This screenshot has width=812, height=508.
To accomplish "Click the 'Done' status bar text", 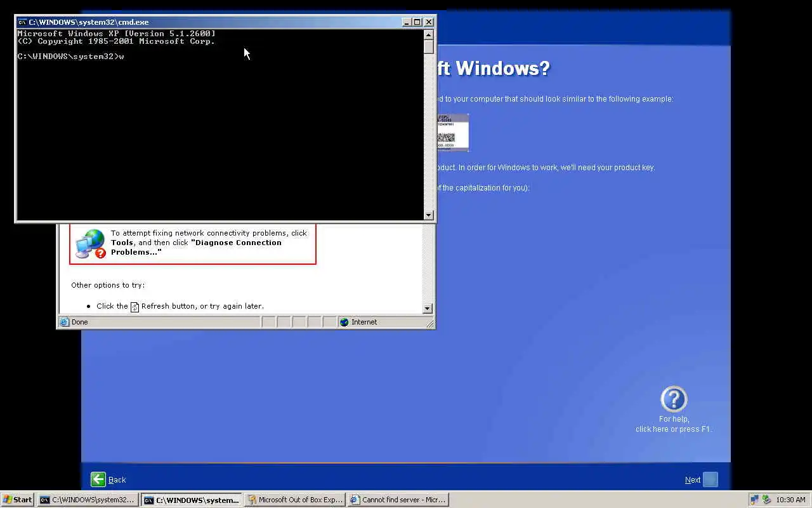I will pos(80,322).
